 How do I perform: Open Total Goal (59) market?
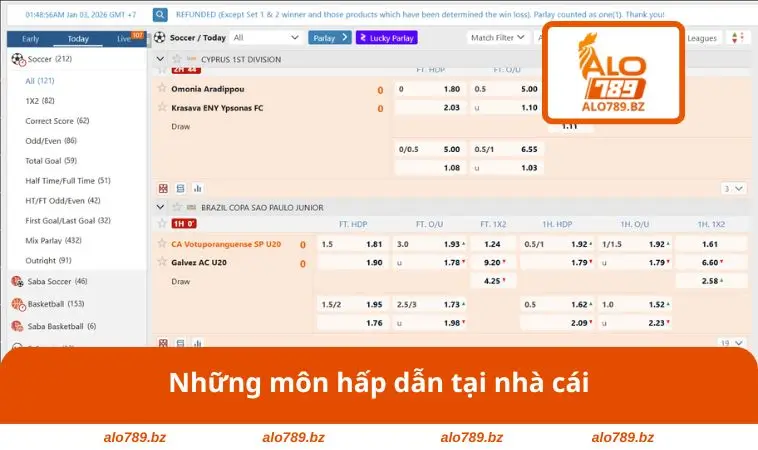(x=51, y=160)
